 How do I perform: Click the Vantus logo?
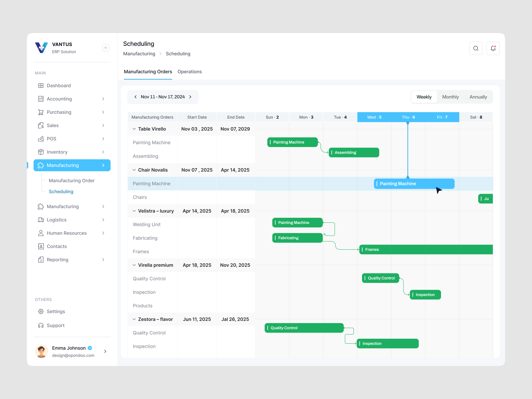[x=41, y=48]
